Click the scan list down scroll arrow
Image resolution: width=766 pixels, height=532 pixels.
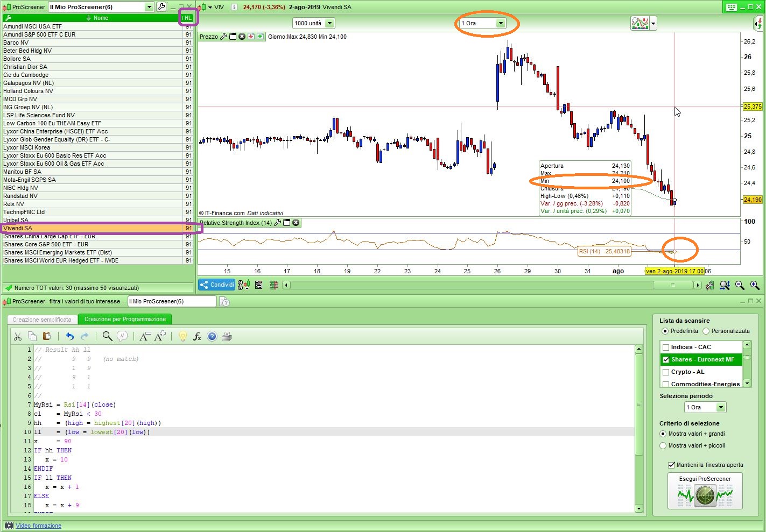[747, 384]
